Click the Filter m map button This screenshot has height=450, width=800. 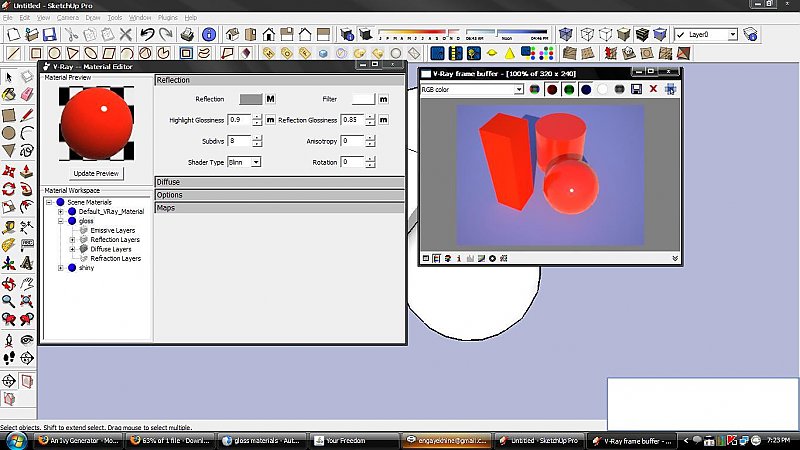383,99
